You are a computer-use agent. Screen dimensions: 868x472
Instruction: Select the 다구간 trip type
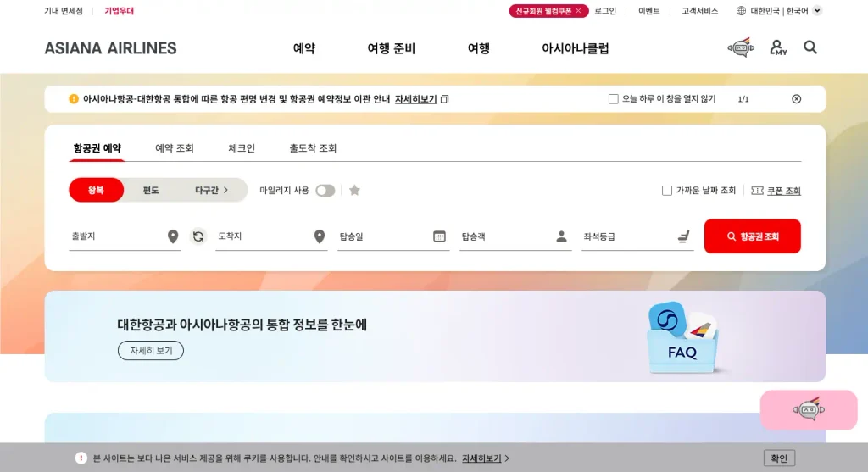211,190
